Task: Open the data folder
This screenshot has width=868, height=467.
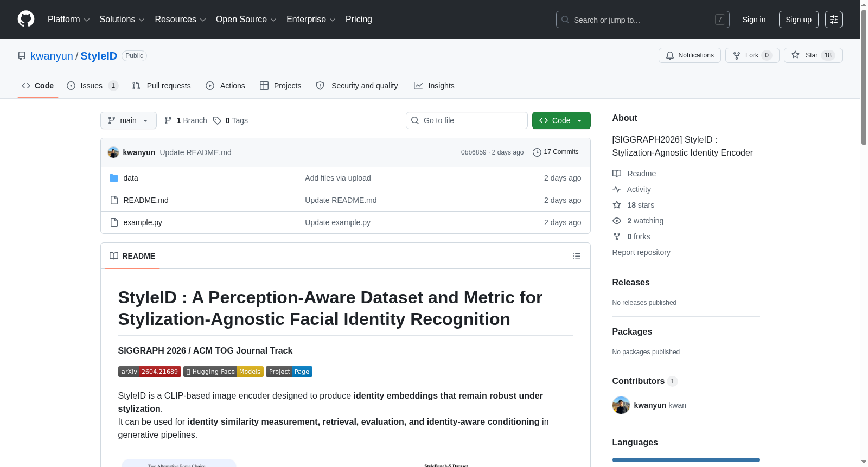Action: coord(131,178)
